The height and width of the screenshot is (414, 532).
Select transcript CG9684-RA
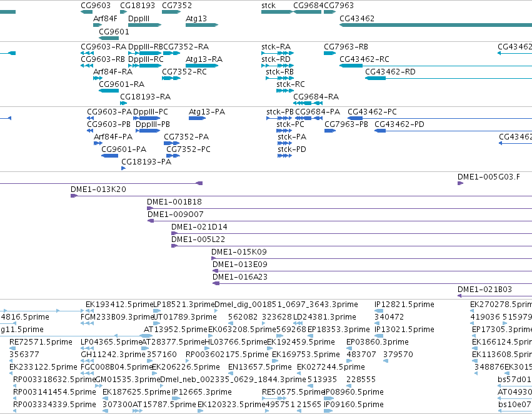coord(308,103)
